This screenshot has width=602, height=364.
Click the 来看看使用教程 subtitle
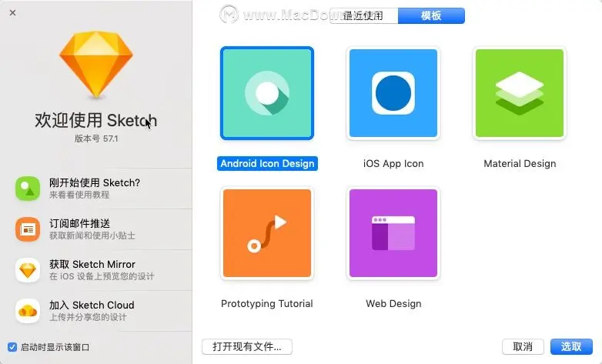click(79, 195)
